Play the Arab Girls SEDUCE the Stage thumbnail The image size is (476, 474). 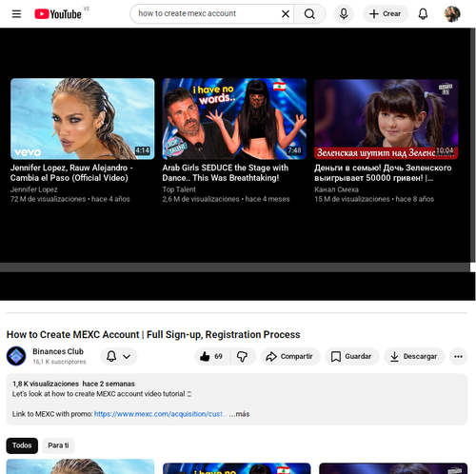(x=234, y=119)
